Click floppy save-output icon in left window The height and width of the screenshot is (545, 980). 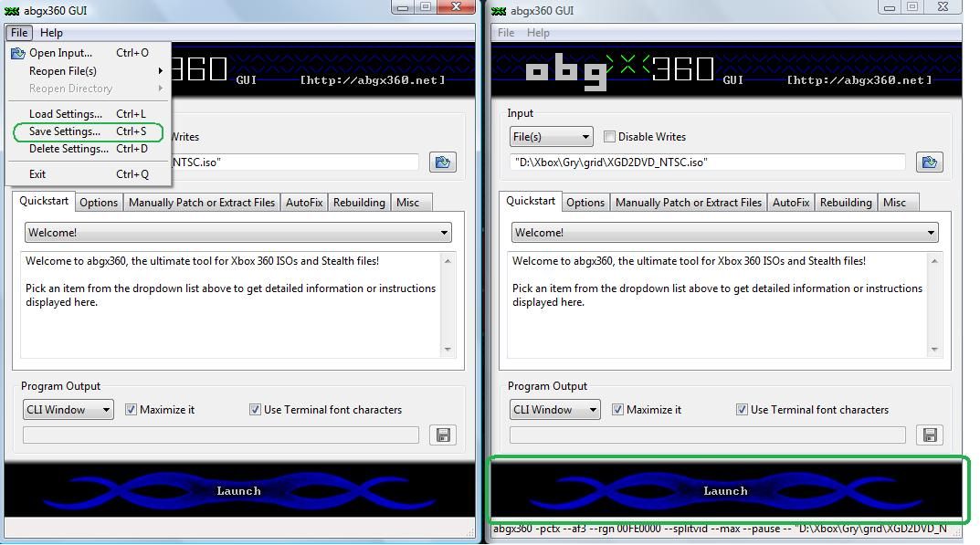point(443,435)
